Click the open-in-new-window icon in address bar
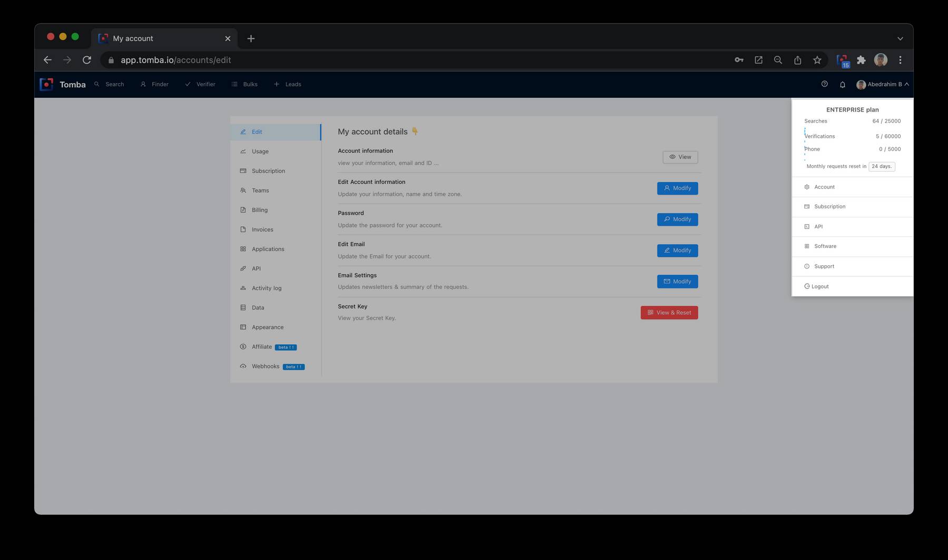Image resolution: width=948 pixels, height=560 pixels. (758, 60)
